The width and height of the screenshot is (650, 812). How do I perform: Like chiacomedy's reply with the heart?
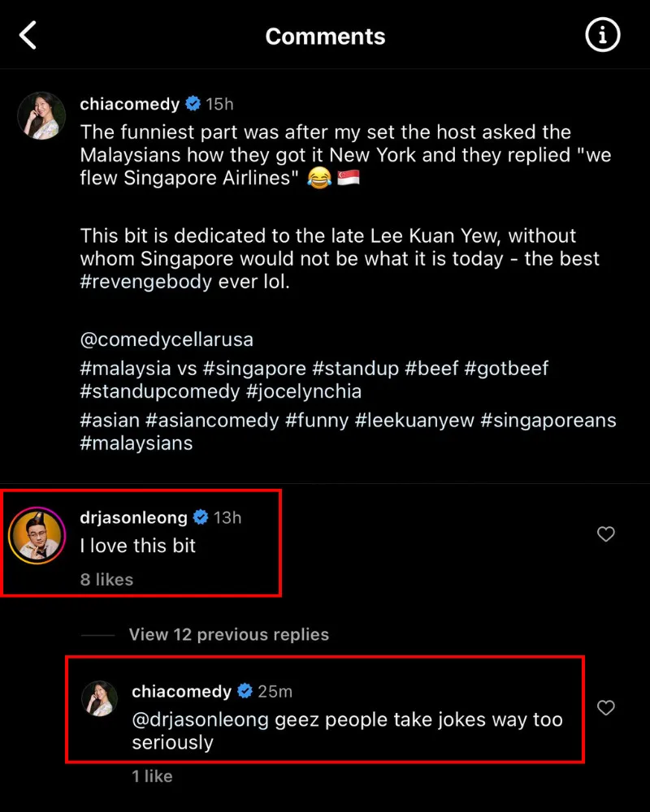point(605,708)
